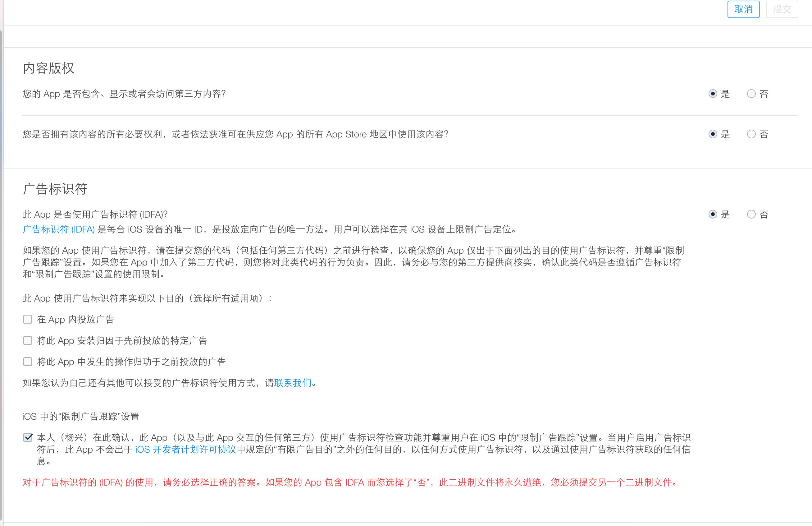
Task: Click the 内容版权 section heading
Action: click(x=48, y=68)
